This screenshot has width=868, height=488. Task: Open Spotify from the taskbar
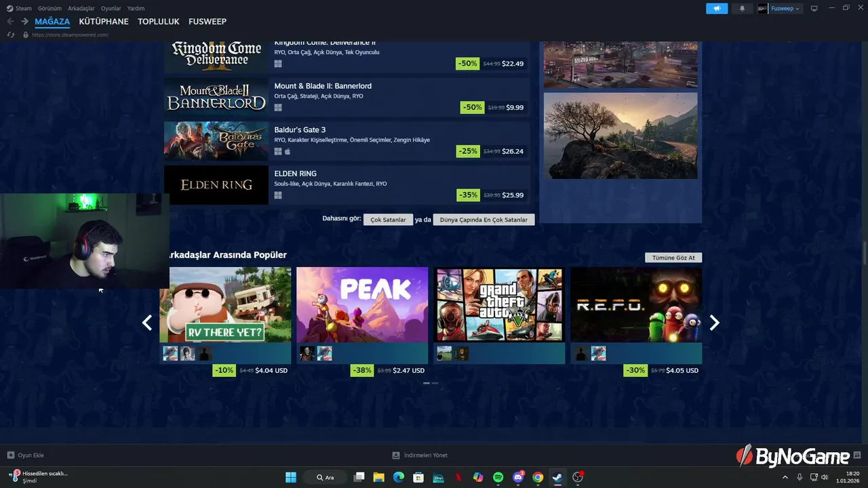coord(498,477)
